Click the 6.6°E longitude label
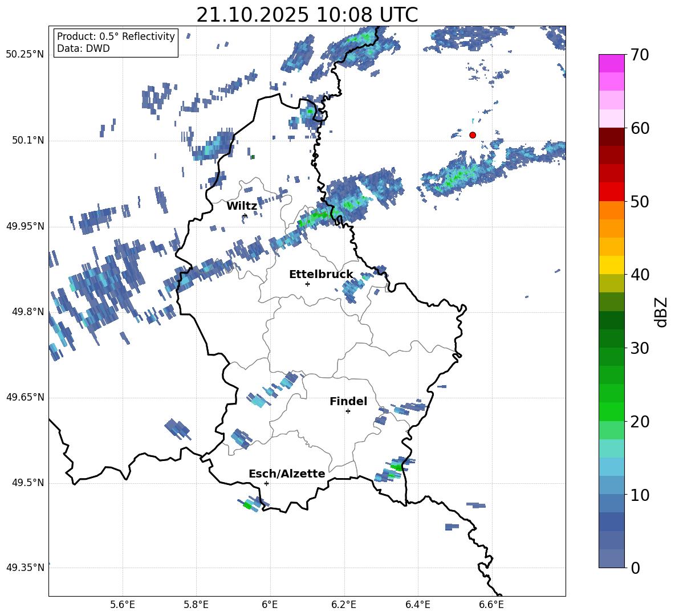 (491, 605)
